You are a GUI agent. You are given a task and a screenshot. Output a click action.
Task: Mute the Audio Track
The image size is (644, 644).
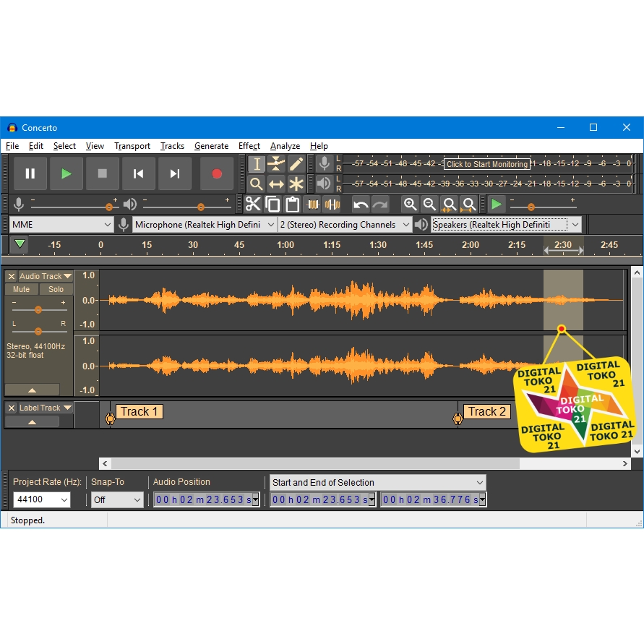point(22,289)
